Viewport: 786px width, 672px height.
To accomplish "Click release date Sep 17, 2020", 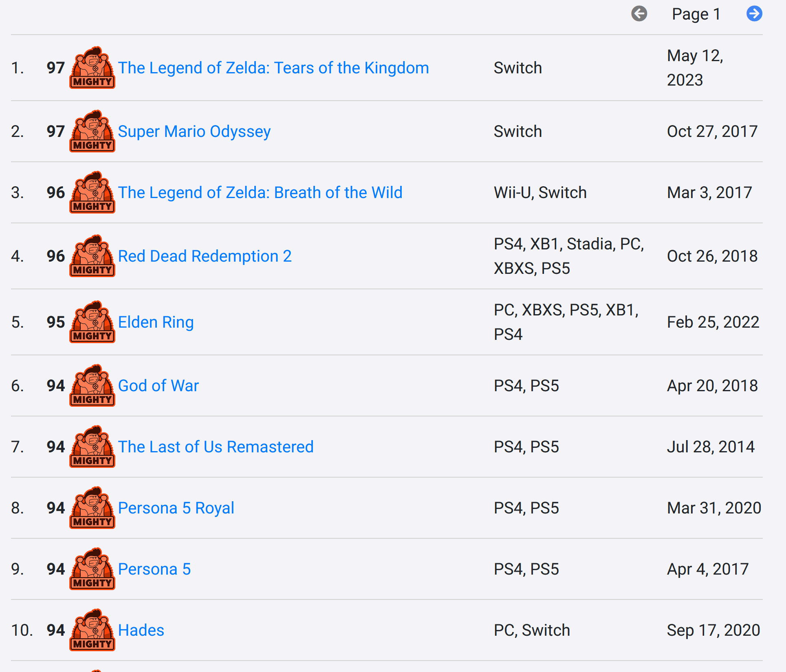I will click(x=713, y=630).
